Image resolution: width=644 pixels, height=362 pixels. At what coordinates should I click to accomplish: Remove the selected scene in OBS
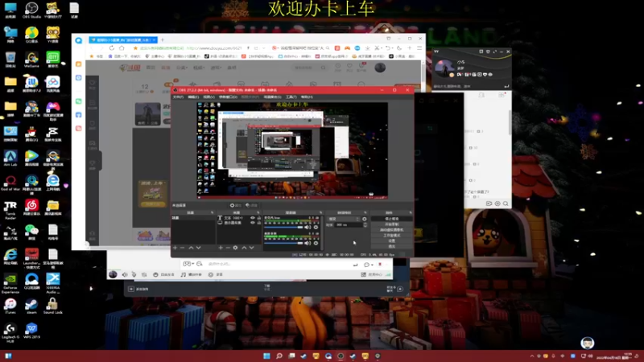pos(182,248)
